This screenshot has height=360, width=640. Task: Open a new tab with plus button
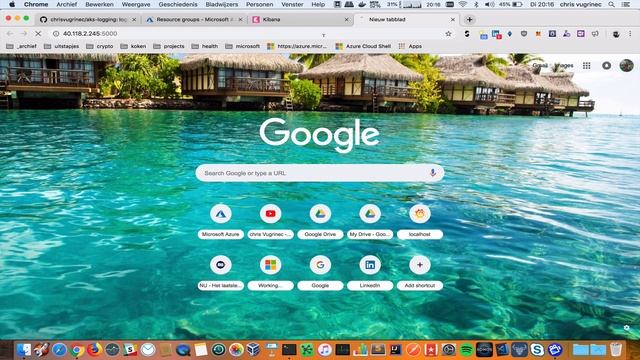pyautogui.click(x=469, y=19)
